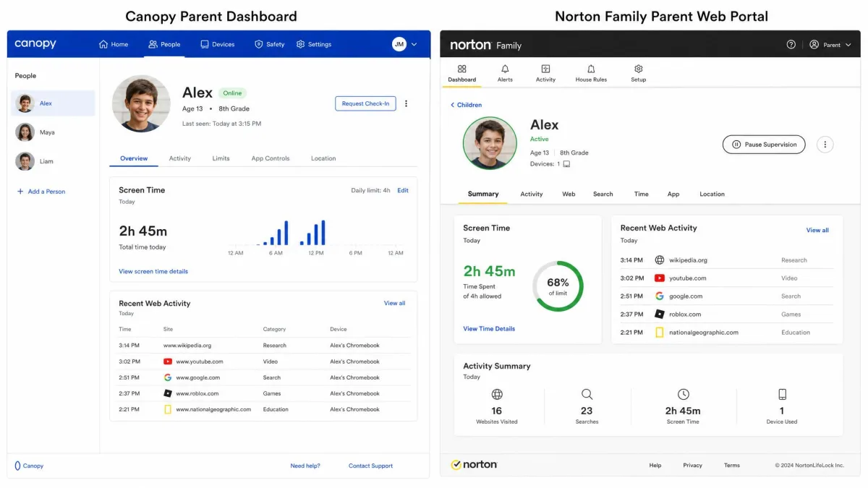The height and width of the screenshot is (488, 868).
Task: Click Alex's profile photo in Canopy
Action: pyautogui.click(x=141, y=103)
